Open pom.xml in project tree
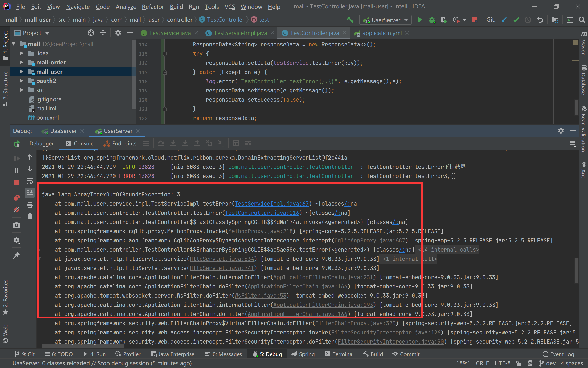Viewport: 588px width, 368px height. click(47, 118)
